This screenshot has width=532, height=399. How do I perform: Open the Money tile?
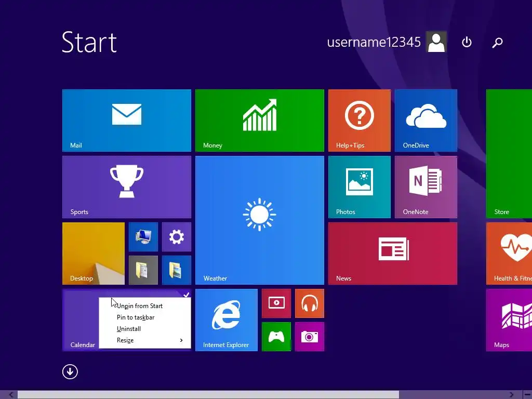click(x=260, y=121)
